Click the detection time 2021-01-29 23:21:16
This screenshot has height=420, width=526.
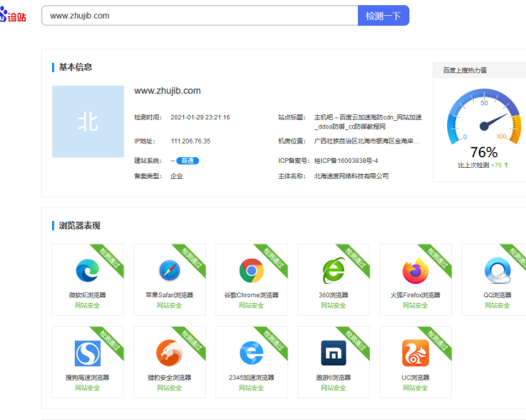point(200,118)
